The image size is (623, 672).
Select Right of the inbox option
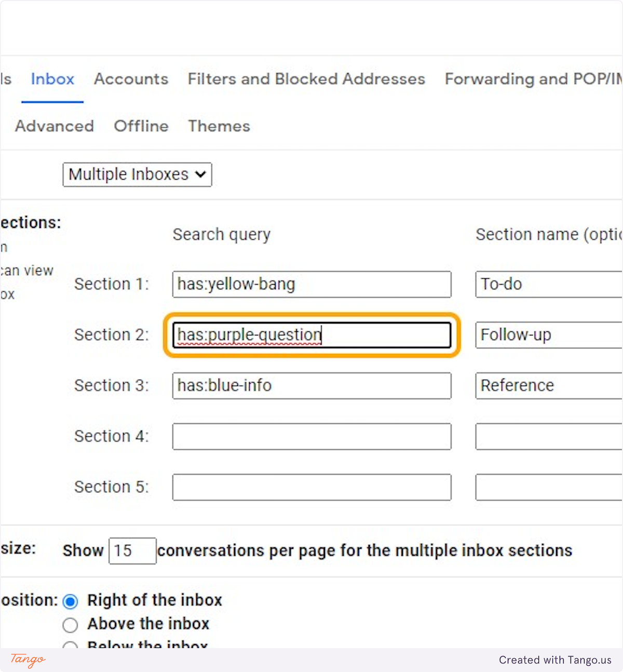[x=71, y=601]
